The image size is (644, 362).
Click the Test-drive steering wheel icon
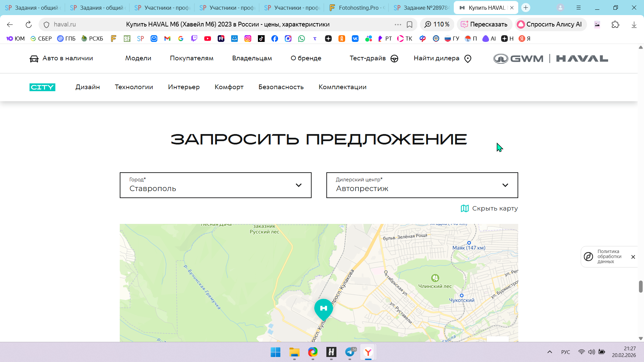pos(394,59)
